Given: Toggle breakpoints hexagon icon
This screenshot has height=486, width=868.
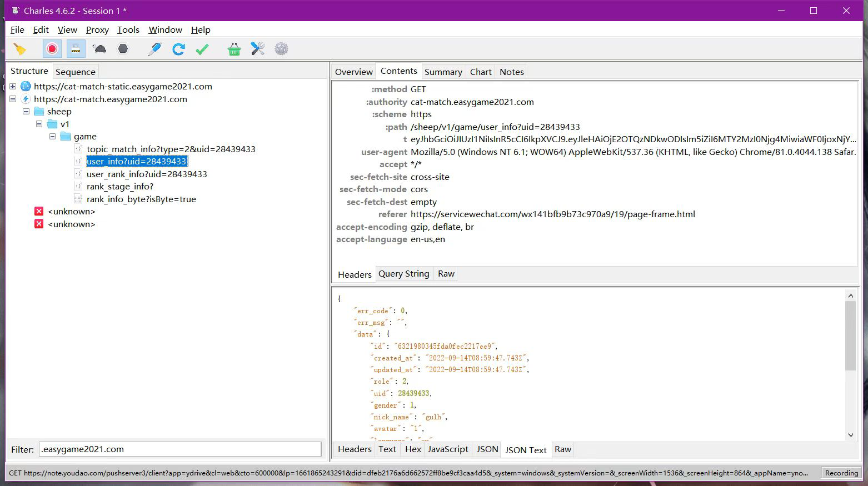Looking at the screenshot, I should click(123, 49).
